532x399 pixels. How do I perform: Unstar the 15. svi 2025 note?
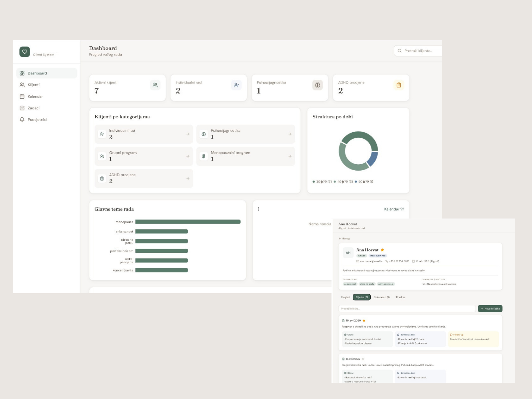coord(364,321)
